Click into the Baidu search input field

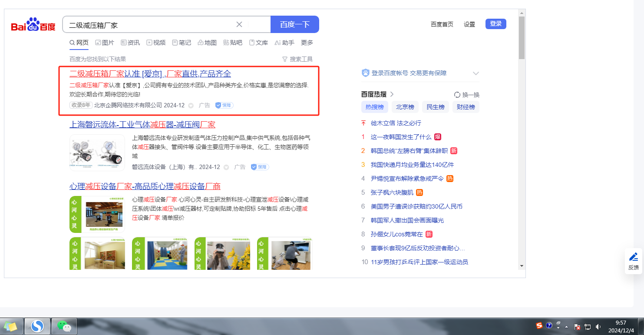pyautogui.click(x=148, y=24)
